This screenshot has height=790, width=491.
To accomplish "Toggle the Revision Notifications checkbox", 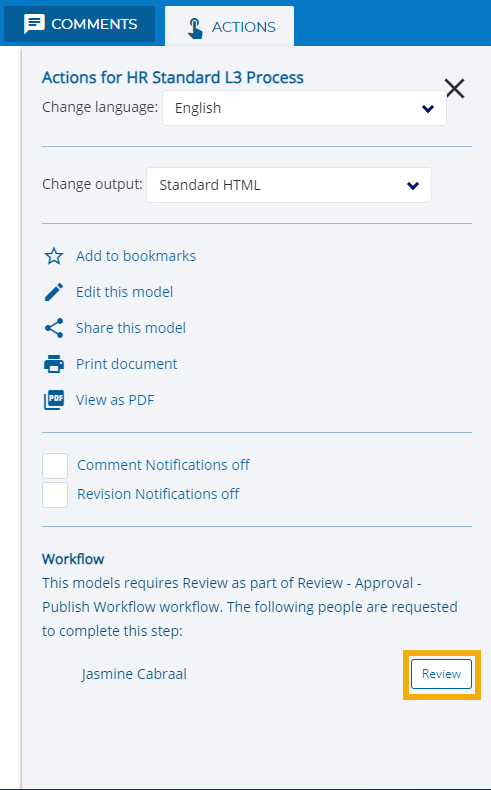I will click(55, 495).
